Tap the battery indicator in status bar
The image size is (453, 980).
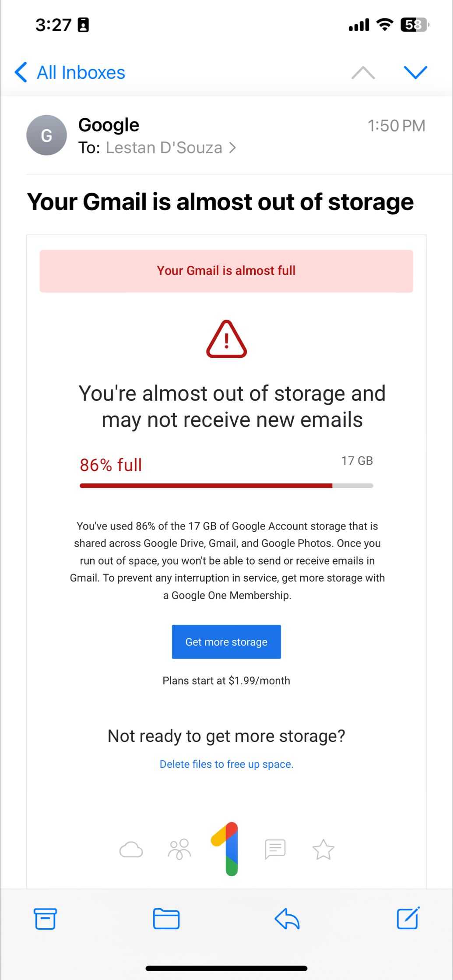[x=414, y=25]
